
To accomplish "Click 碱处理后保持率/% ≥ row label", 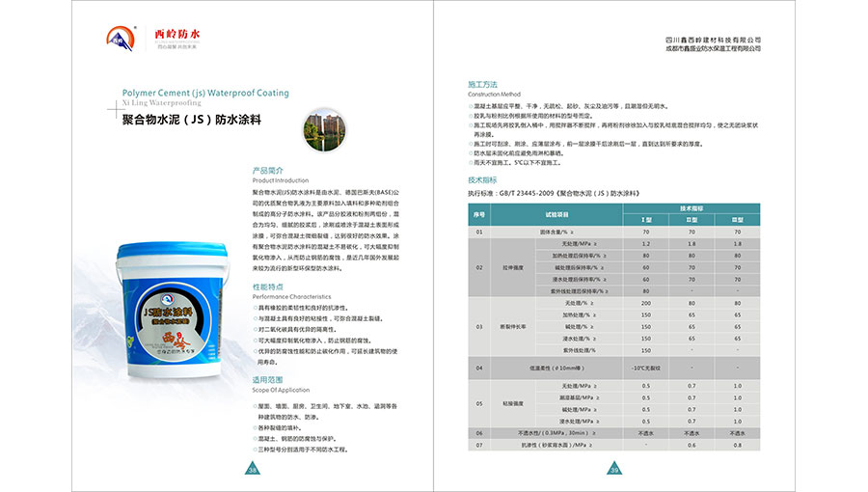I will coord(579,267).
